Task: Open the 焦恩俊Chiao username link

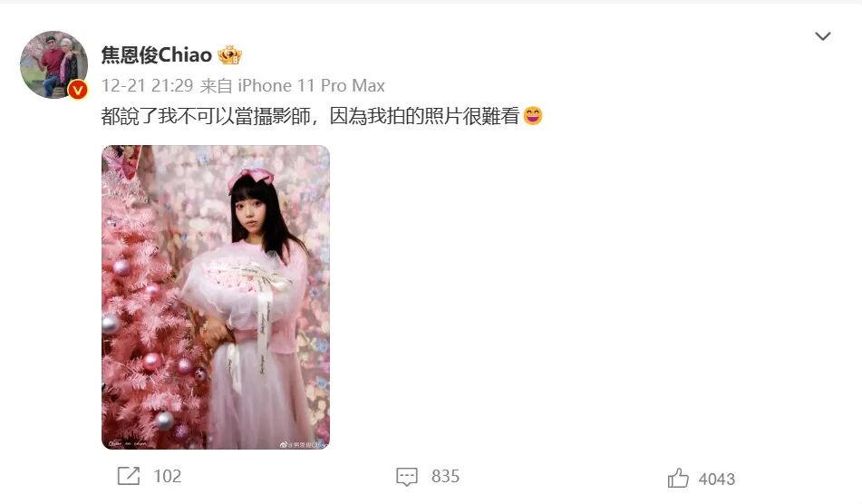Action: click(157, 55)
